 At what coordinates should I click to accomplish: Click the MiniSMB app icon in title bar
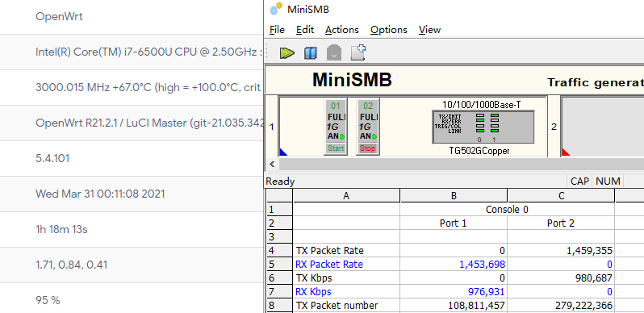tap(277, 9)
